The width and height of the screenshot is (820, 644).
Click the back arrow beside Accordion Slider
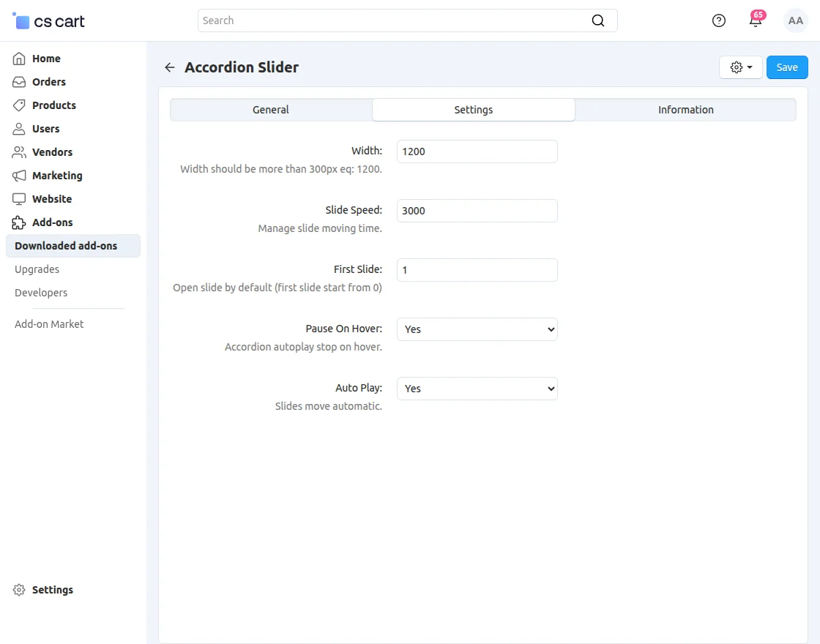coord(169,67)
